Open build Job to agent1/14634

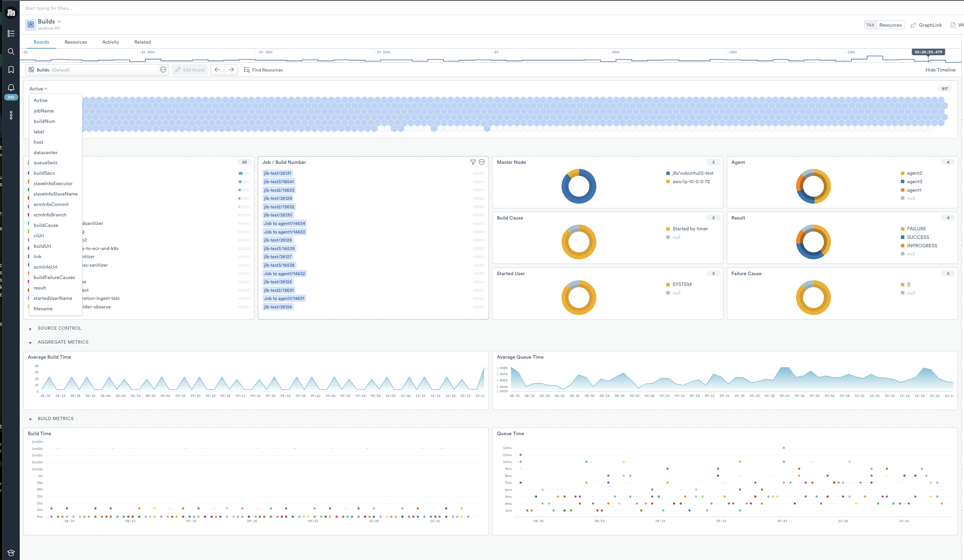pos(285,223)
